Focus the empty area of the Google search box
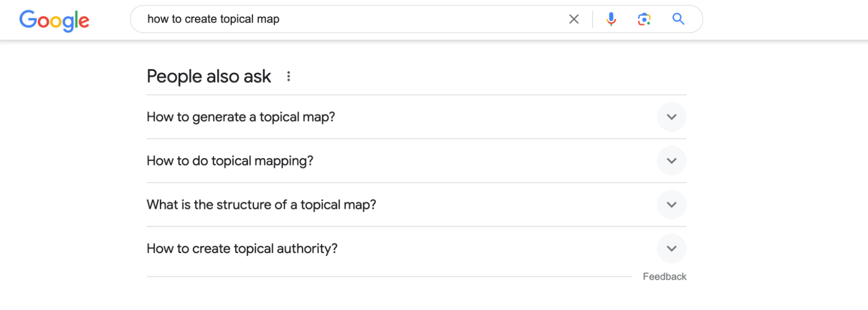The width and height of the screenshot is (868, 310). point(421,19)
